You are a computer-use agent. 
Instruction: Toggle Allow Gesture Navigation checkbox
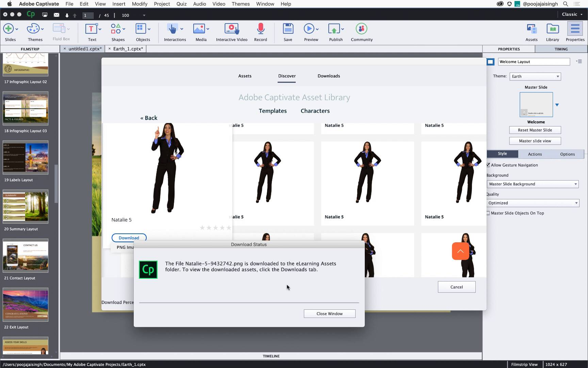(x=488, y=165)
